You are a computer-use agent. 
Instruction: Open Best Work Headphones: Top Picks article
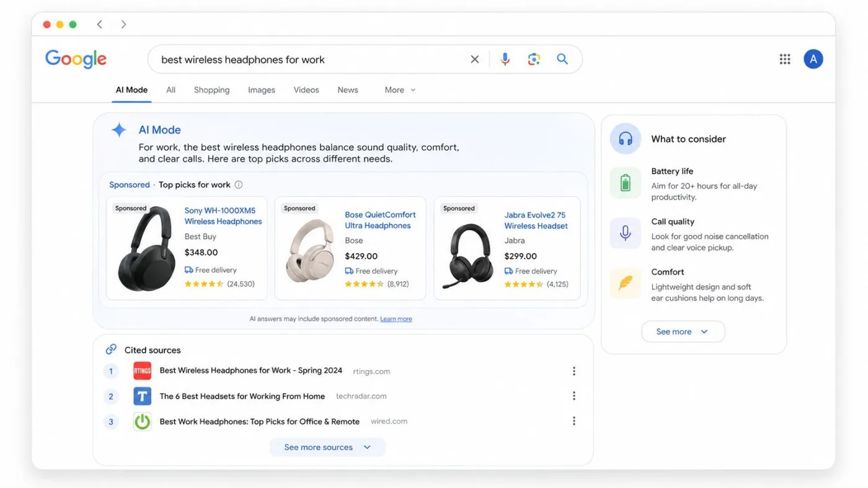pyautogui.click(x=260, y=422)
